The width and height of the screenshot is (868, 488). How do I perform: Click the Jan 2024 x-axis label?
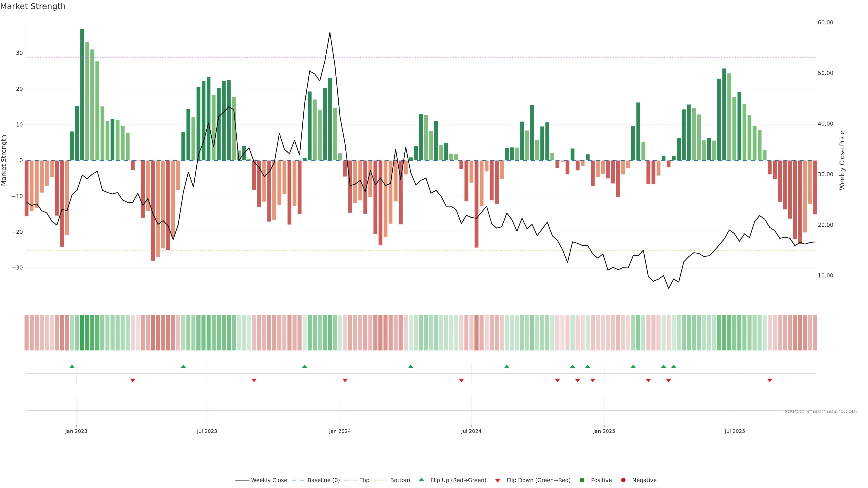[340, 431]
